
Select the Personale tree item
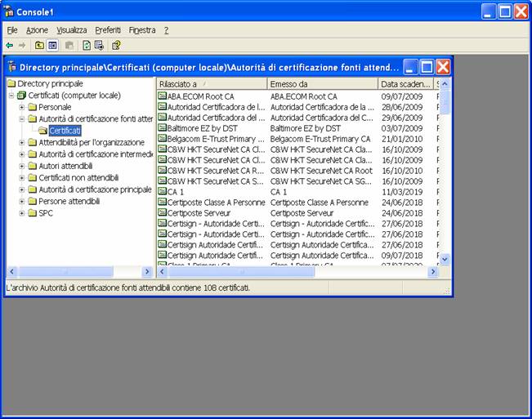[x=55, y=107]
